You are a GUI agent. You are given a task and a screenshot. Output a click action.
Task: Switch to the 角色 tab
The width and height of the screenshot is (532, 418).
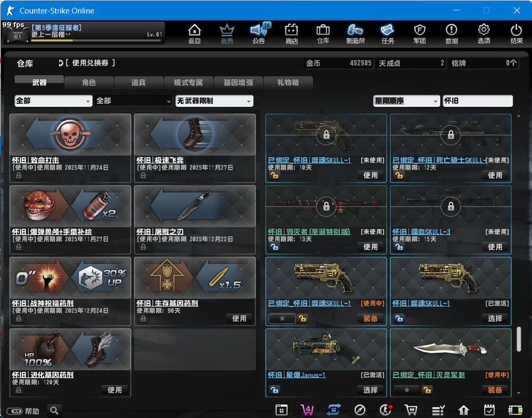89,82
